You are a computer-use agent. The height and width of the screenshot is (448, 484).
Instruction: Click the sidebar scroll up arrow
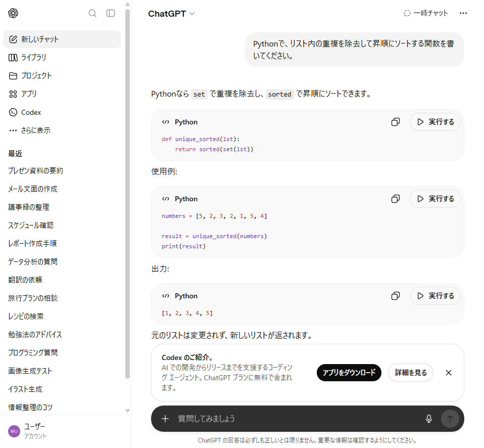pos(127,5)
